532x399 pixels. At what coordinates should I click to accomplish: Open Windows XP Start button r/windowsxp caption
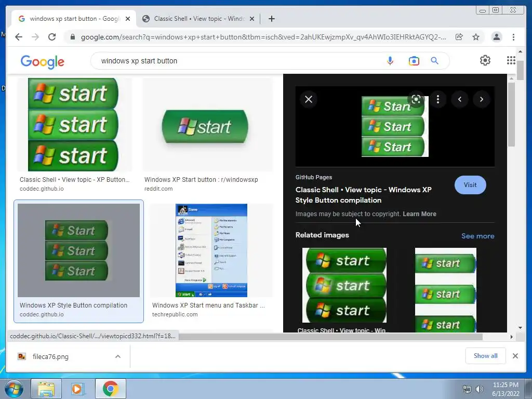tap(201, 180)
